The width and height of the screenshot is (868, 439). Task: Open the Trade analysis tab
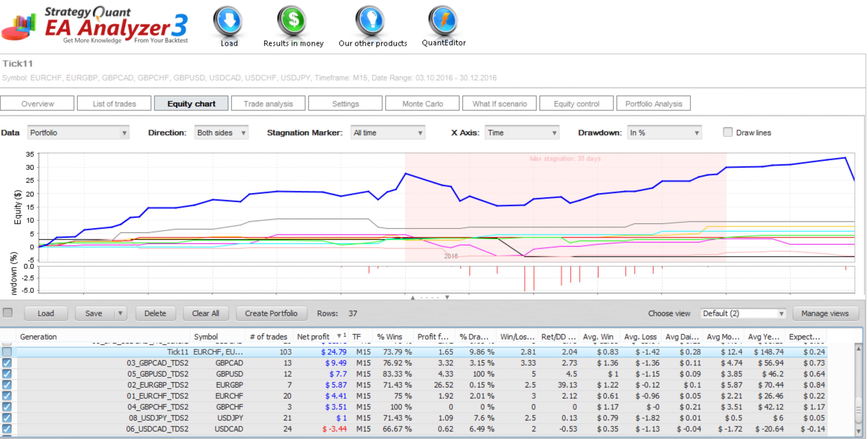click(x=268, y=103)
